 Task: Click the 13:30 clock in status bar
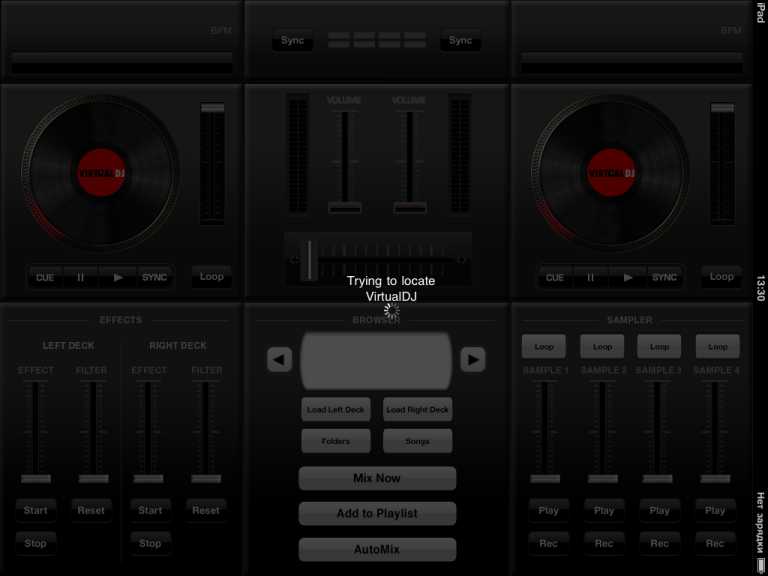pyautogui.click(x=760, y=288)
